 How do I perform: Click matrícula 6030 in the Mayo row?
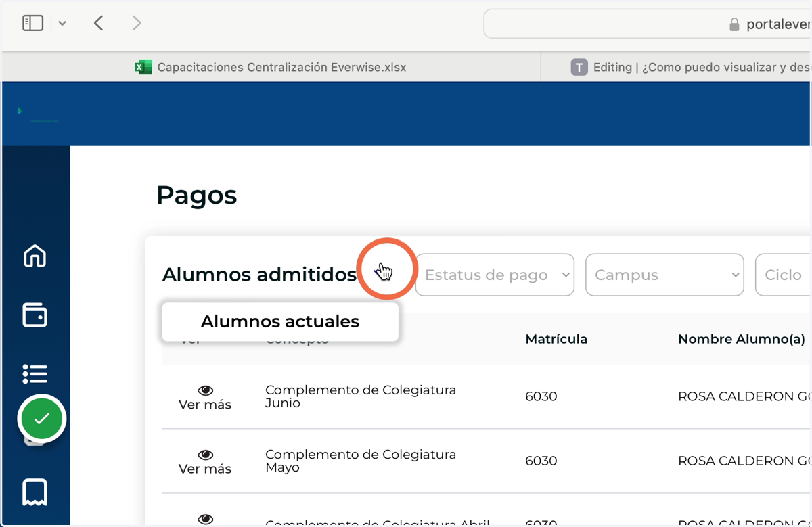tap(541, 461)
